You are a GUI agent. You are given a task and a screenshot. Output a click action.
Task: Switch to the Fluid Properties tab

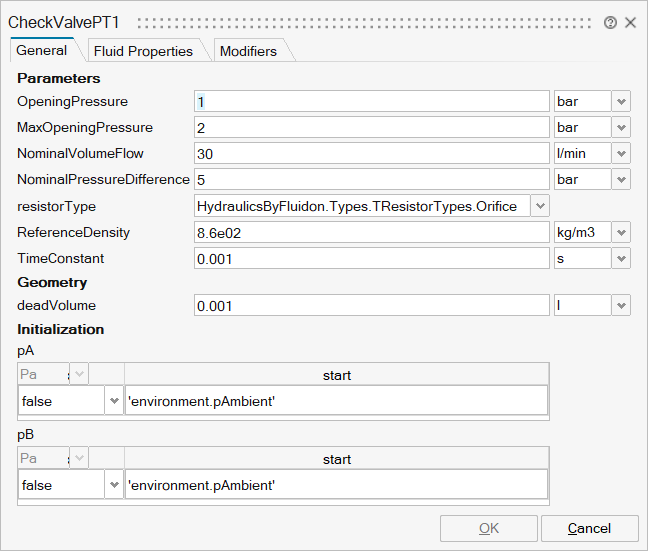click(143, 51)
